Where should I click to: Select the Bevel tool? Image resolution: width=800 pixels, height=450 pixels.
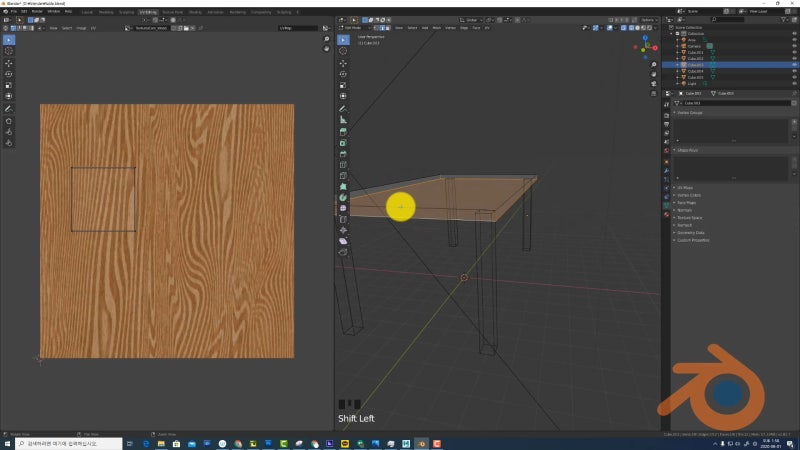343,154
